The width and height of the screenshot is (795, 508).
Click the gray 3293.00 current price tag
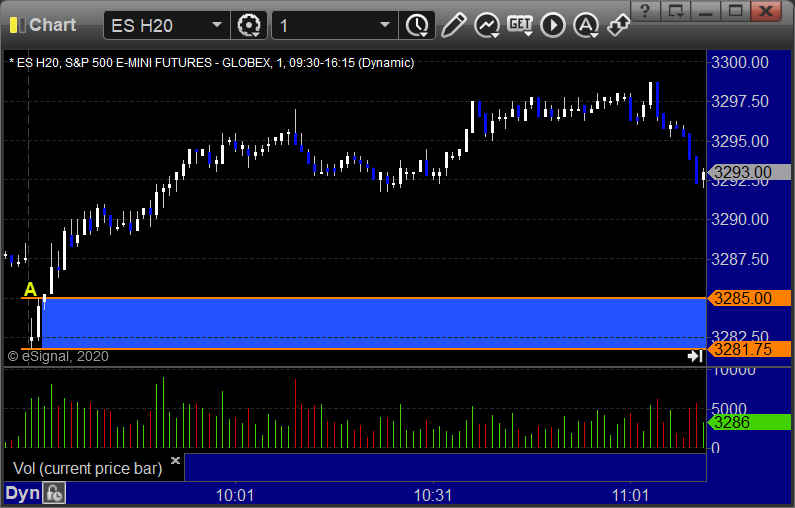[x=749, y=172]
